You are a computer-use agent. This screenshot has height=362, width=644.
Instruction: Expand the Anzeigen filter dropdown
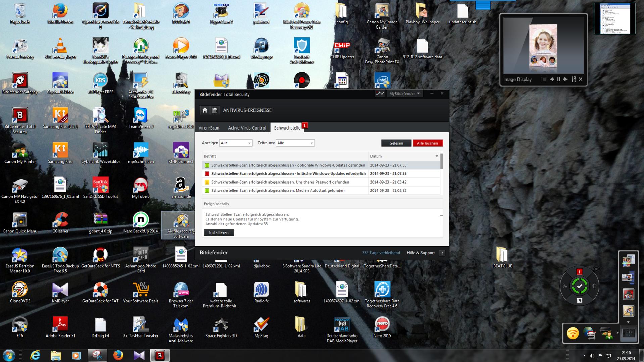click(236, 143)
